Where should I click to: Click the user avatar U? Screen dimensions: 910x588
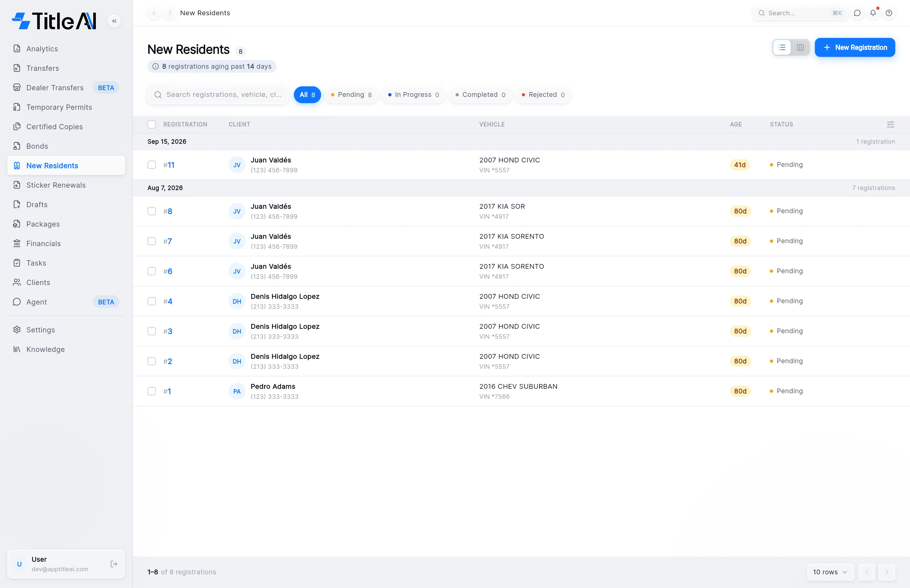[19, 564]
